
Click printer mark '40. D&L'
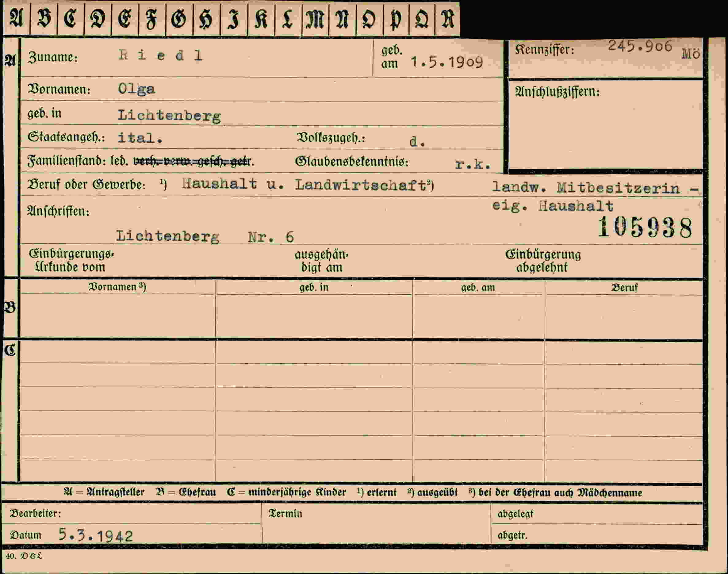[24, 556]
